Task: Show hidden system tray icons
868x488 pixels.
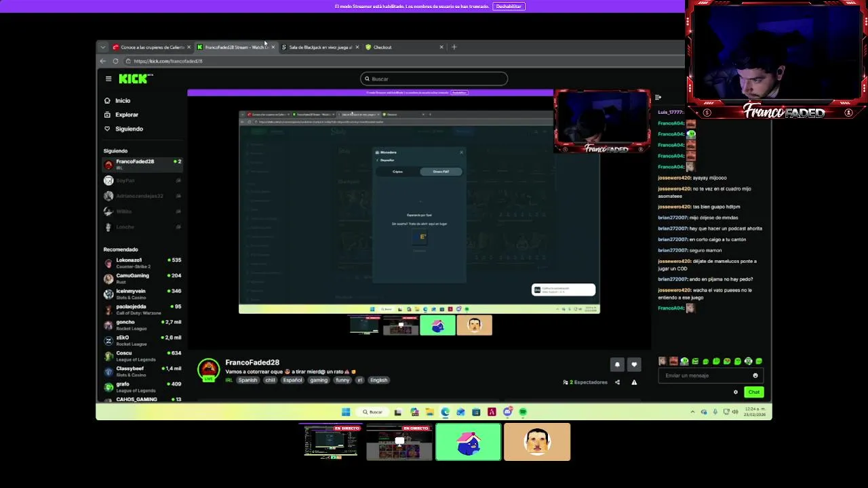Action: (692, 412)
